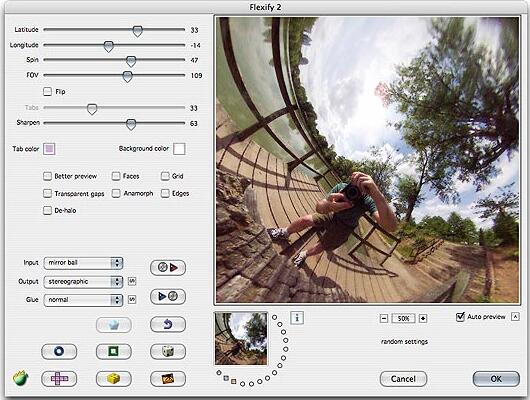Image resolution: width=530 pixels, height=400 pixels.
Task: Click the 50% zoom level field
Action: coord(403,318)
